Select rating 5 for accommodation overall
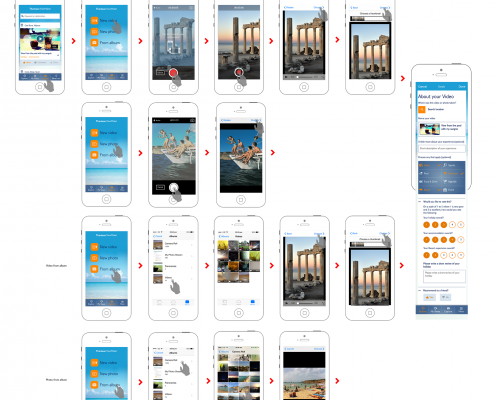Screen dimensions: 495x400 pos(461,240)
